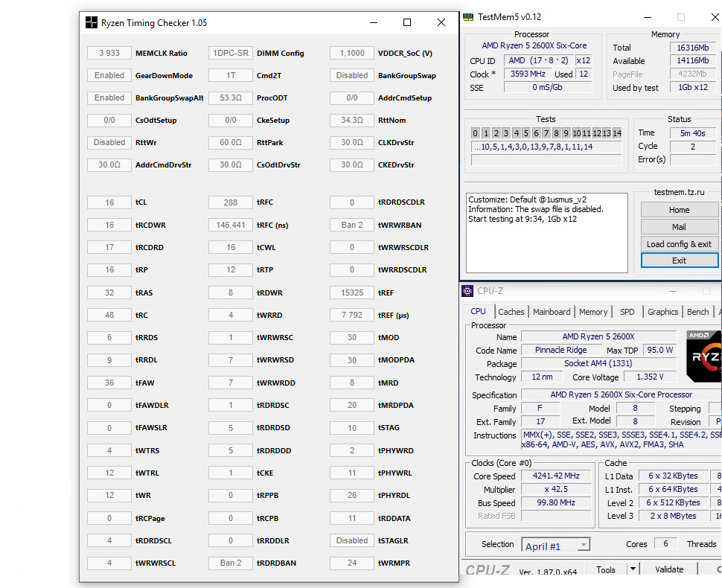Click the BankGroupSwap Disabled field
This screenshot has height=588, width=722.
pyautogui.click(x=352, y=75)
